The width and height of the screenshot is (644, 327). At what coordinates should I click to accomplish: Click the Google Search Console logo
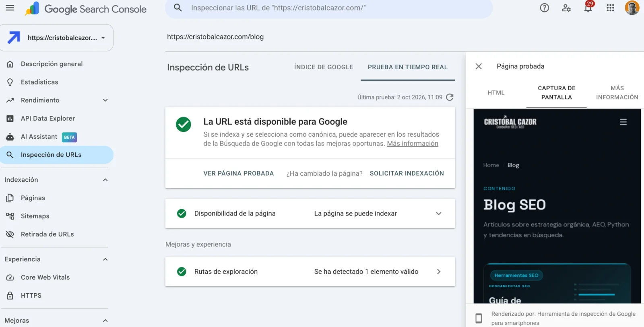coord(86,9)
